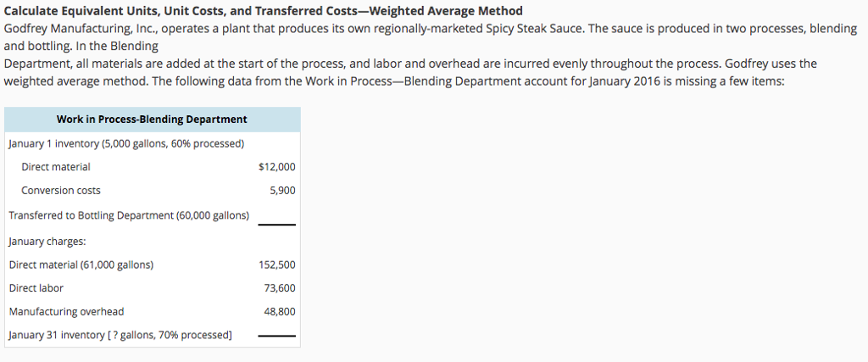The width and height of the screenshot is (868, 362).
Task: Click the $12,000 direct material amount
Action: [x=276, y=167]
